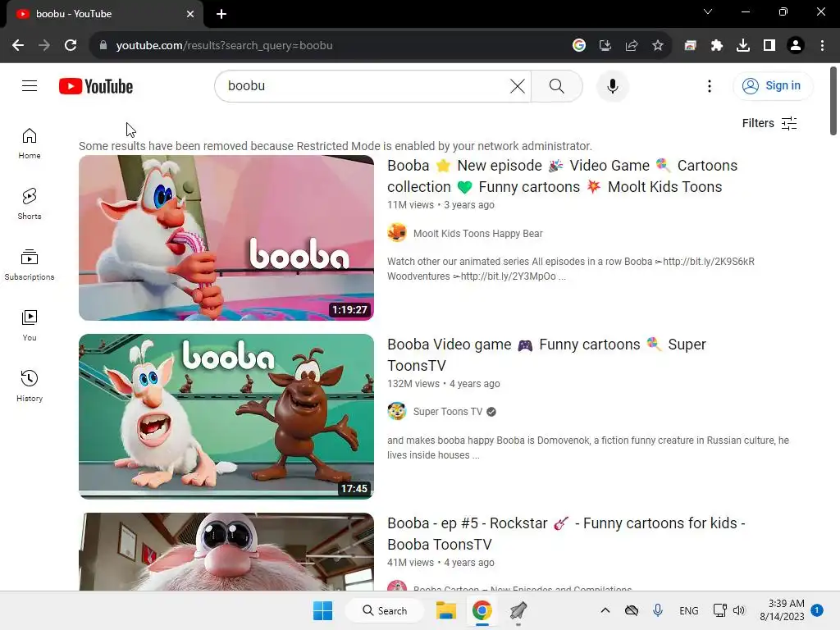Open Subscriptions in the sidebar
The height and width of the screenshot is (630, 840).
30,265
